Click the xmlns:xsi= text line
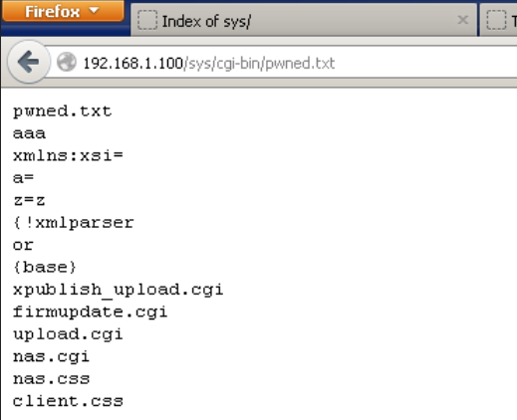517x420 pixels. click(68, 155)
